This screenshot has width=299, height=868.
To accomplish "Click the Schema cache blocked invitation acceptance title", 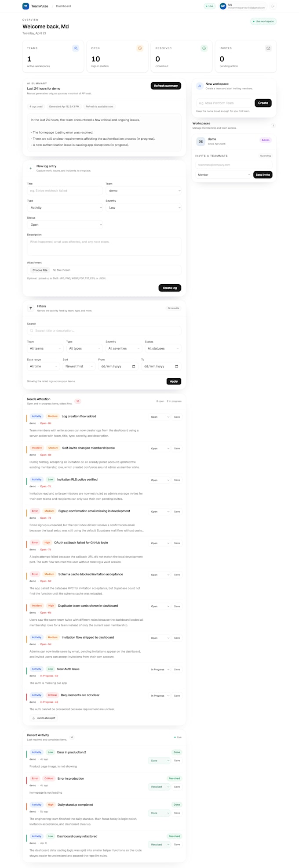I will click(x=91, y=574).
